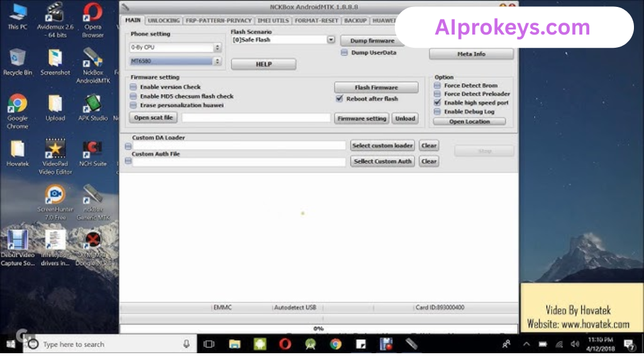This screenshot has height=362, width=644.
Task: Click the Dump firmware button
Action: point(372,41)
